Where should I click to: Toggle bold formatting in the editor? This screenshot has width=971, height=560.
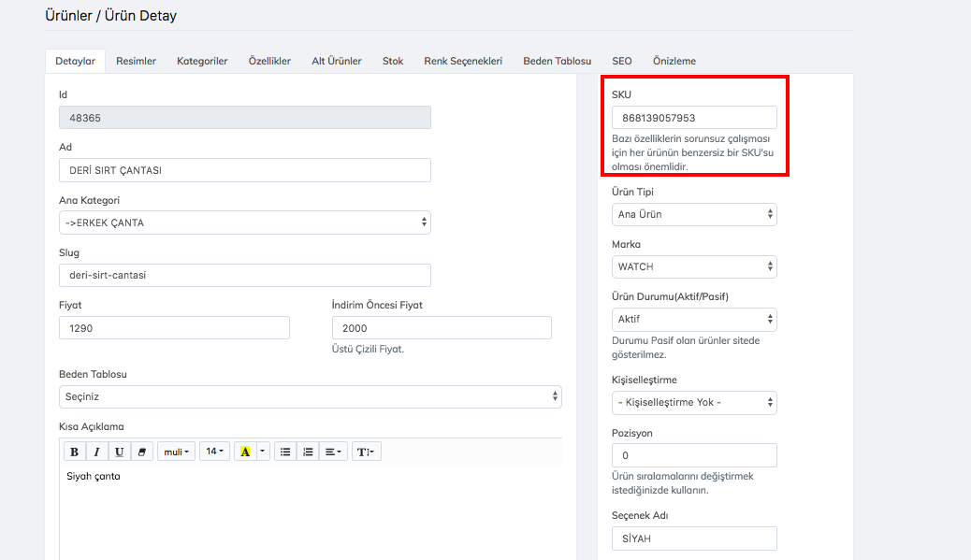75,452
